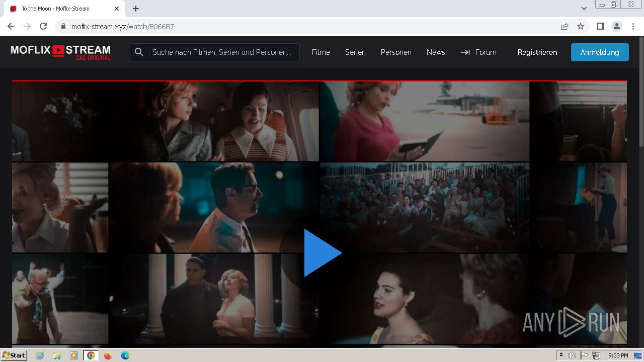Visit the Forum link
Image resolution: width=644 pixels, height=362 pixels.
click(x=478, y=52)
